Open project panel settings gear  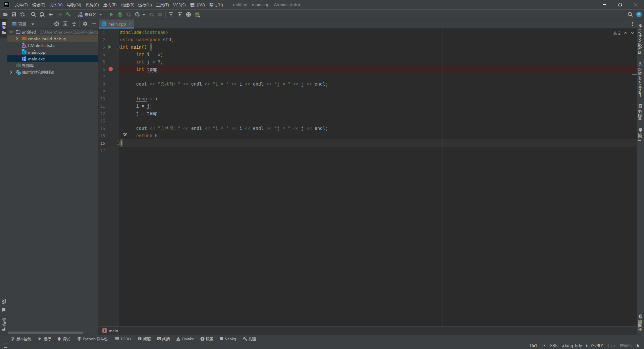[85, 24]
